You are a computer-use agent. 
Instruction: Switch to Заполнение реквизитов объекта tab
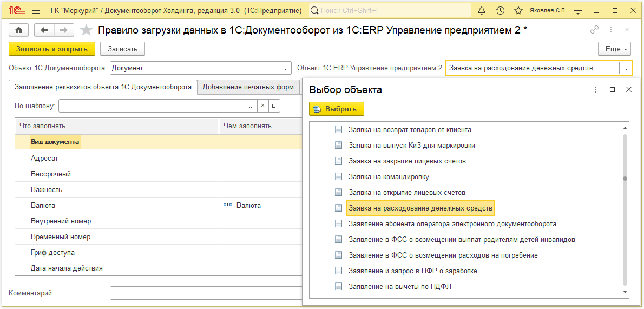point(103,87)
